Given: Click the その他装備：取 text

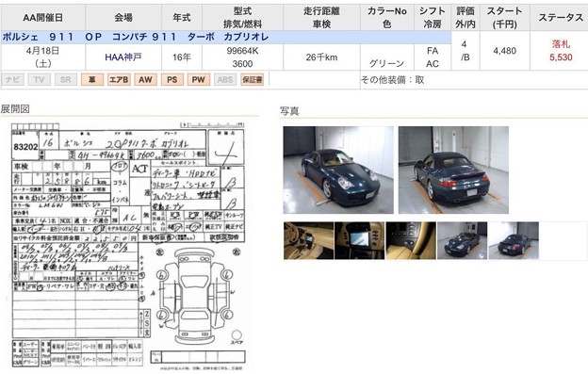Looking at the screenshot, I should [x=392, y=80].
